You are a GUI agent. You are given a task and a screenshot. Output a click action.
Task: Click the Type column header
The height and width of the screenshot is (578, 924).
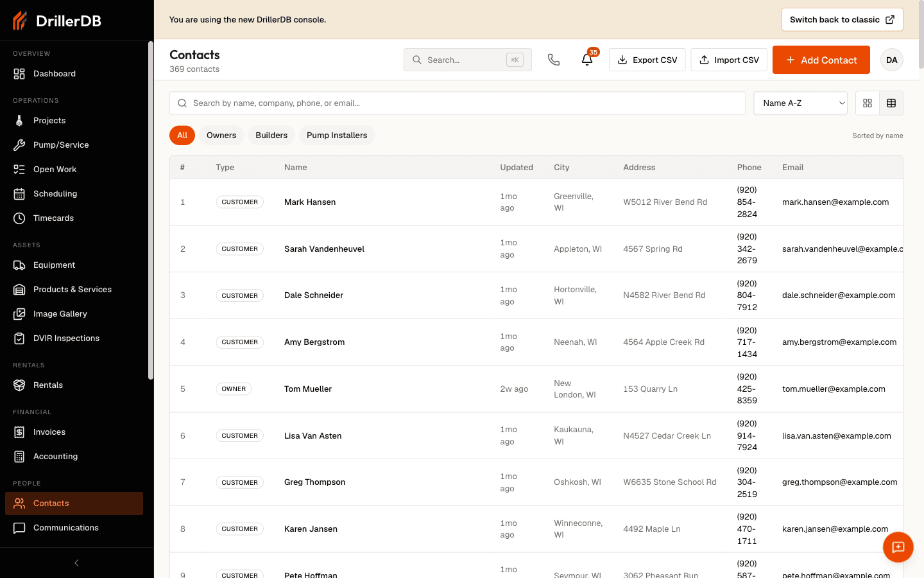pyautogui.click(x=225, y=168)
